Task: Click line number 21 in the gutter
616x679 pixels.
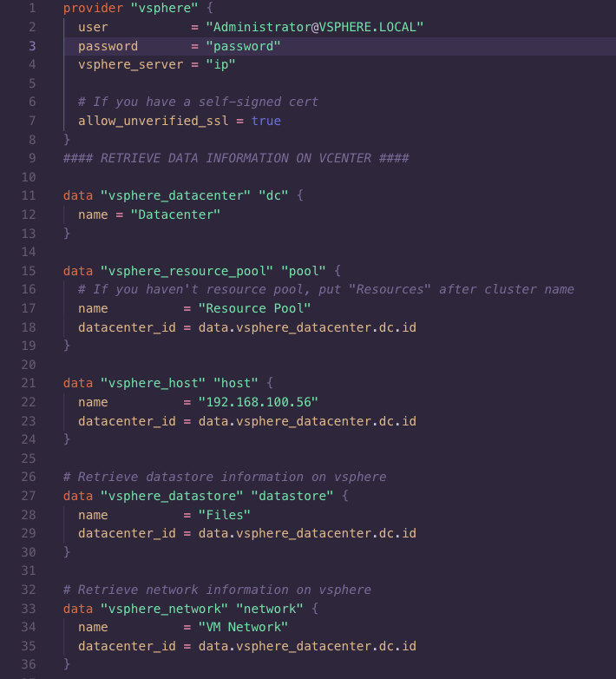Action: [29, 383]
